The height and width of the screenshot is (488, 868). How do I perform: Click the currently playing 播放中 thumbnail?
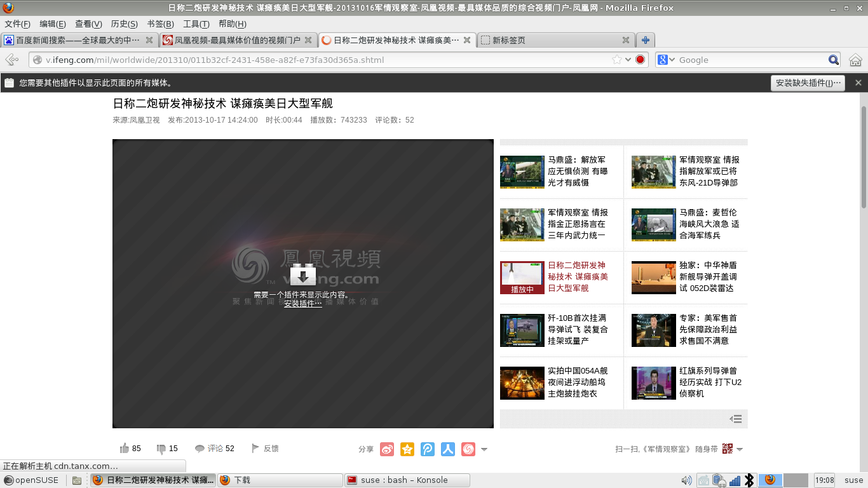522,278
